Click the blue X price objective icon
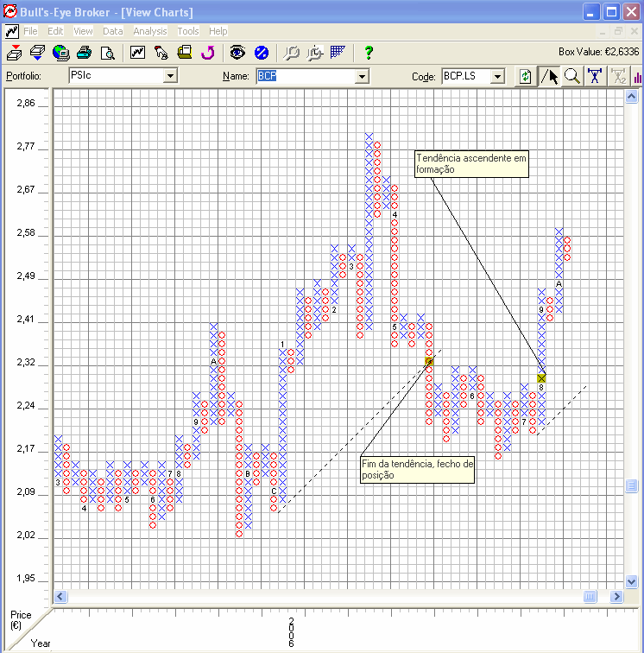 coord(595,76)
